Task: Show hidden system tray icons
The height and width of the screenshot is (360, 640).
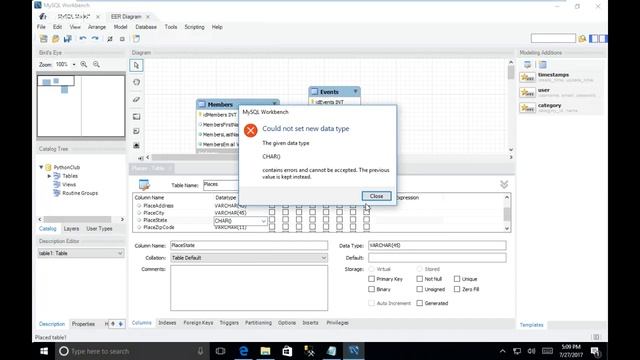Action: (x=502, y=351)
